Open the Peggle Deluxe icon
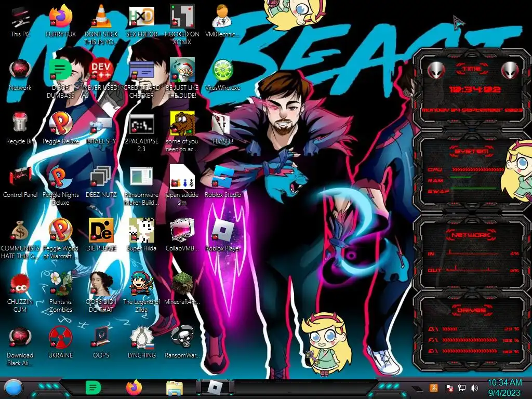532x399 pixels. [x=60, y=129]
